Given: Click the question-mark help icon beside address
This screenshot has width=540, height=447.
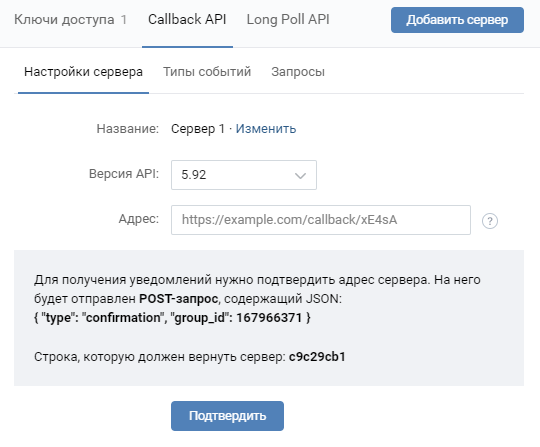Looking at the screenshot, I should coord(489,221).
